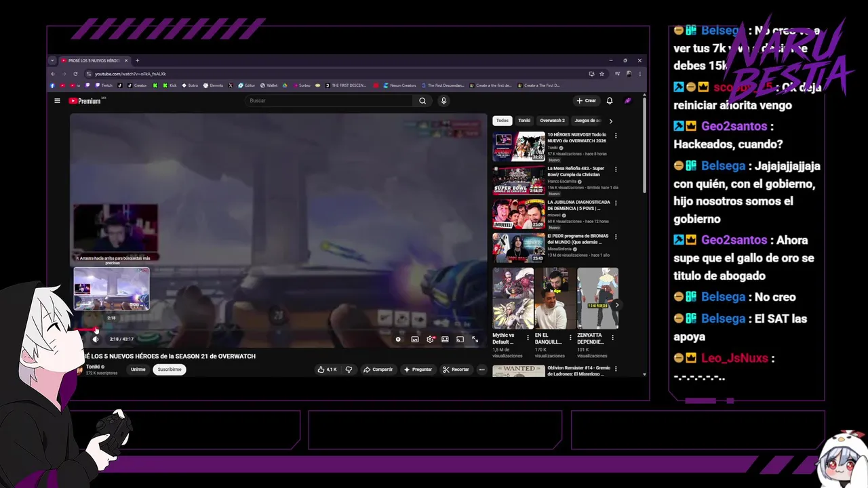
Task: Open the 'Kick' bookmark
Action: coord(170,85)
